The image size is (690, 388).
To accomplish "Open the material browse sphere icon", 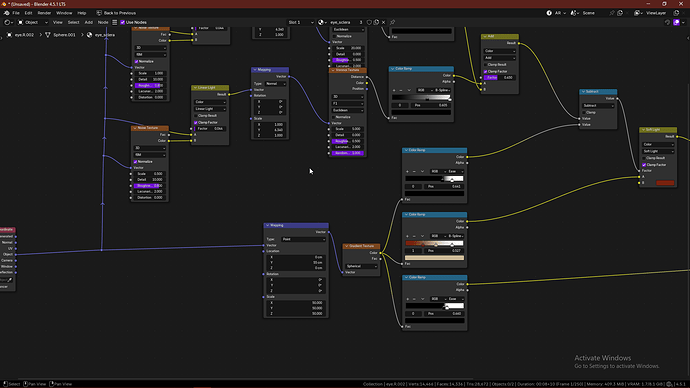I will click(x=321, y=22).
